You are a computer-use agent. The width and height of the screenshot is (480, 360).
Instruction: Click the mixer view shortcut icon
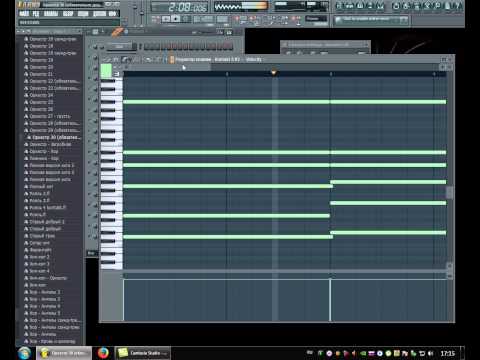pos(380,6)
